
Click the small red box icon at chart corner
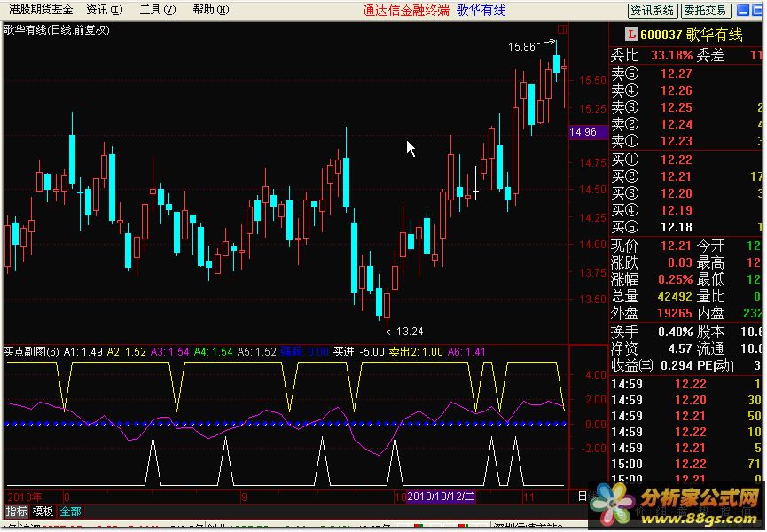click(562, 29)
